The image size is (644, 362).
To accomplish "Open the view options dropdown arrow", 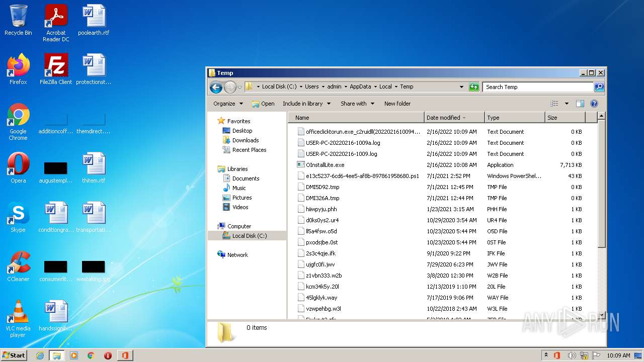I will pos(567,104).
